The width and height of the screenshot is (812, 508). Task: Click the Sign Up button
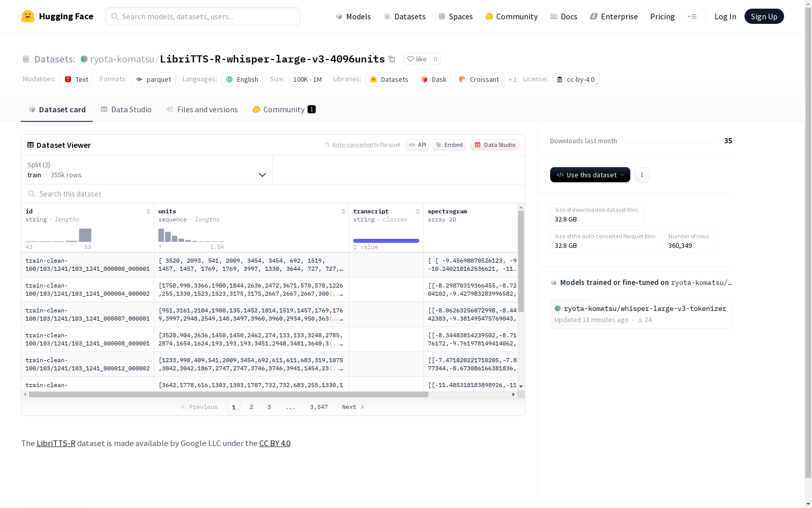(x=764, y=16)
